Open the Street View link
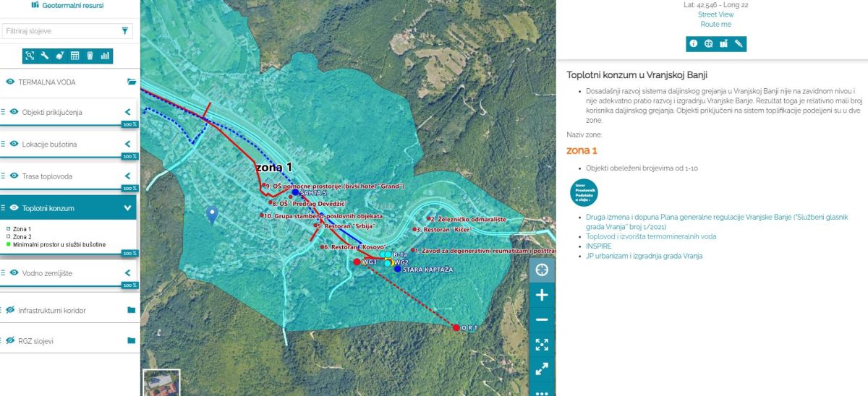 [715, 14]
